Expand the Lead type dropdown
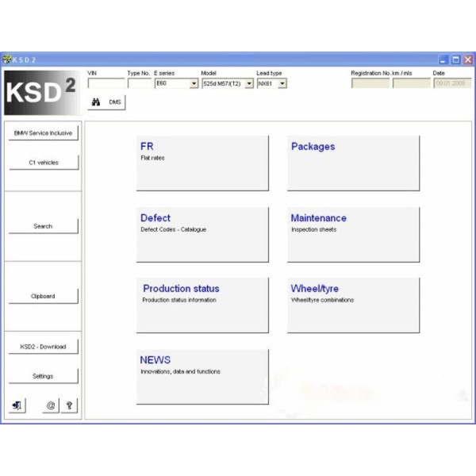This screenshot has height=476, width=476. 282,83
